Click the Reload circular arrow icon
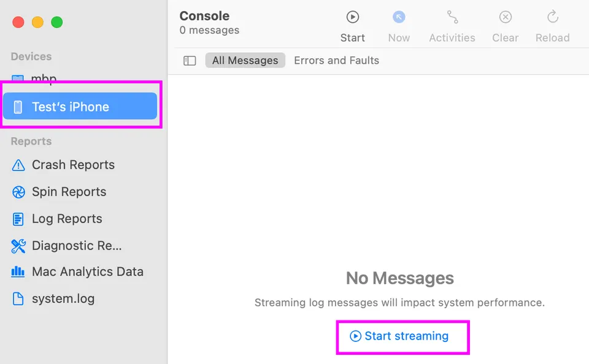Viewport: 589px width, 364px height. (x=553, y=17)
